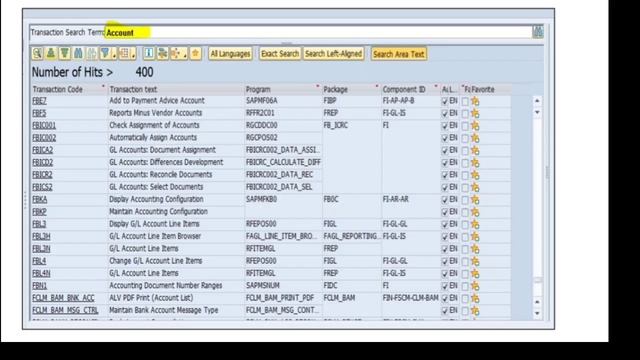Select 'Accounting Document Number Ranges' text
Screen dimensions: 640x360
[165, 286]
